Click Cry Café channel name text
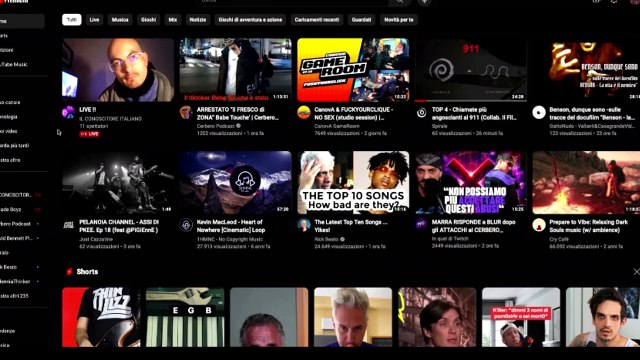The image size is (640, 360). pos(559,239)
